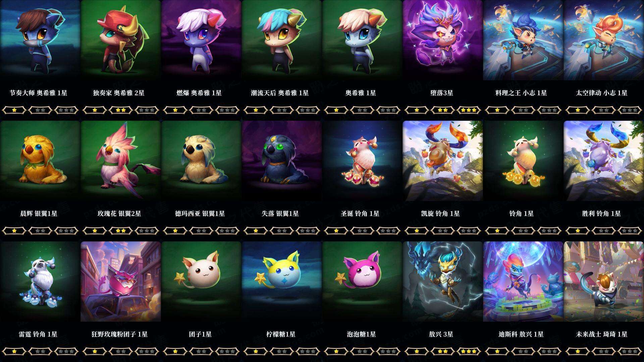Screen dimensions: 644x362
Task: Open the 迪斯科 敖兴 disco dragon artwork
Action: tap(523, 282)
